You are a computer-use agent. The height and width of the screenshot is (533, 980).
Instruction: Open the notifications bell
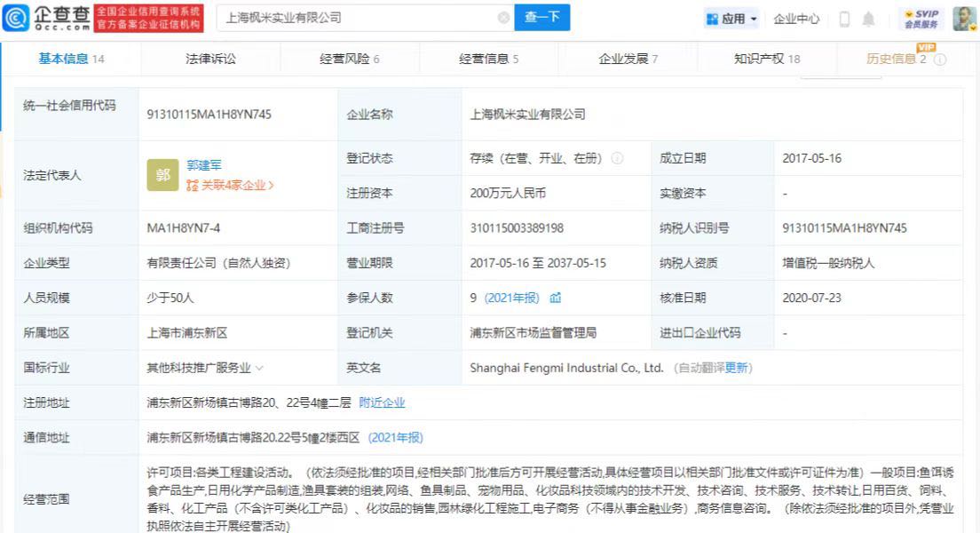[869, 19]
